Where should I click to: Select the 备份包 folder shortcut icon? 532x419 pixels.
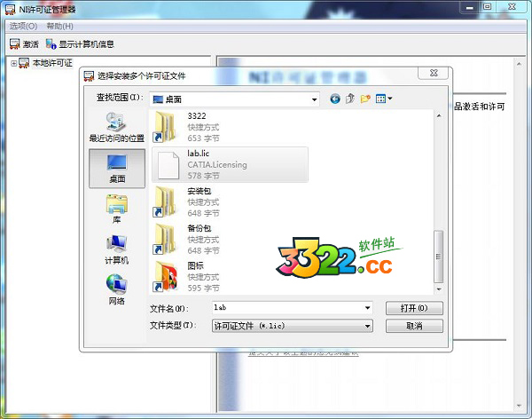tap(165, 239)
